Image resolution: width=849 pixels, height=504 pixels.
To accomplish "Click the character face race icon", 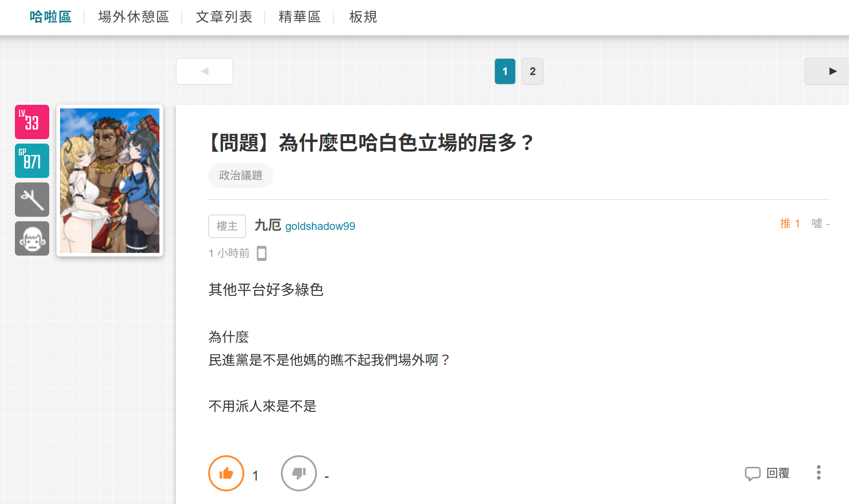I will [32, 238].
